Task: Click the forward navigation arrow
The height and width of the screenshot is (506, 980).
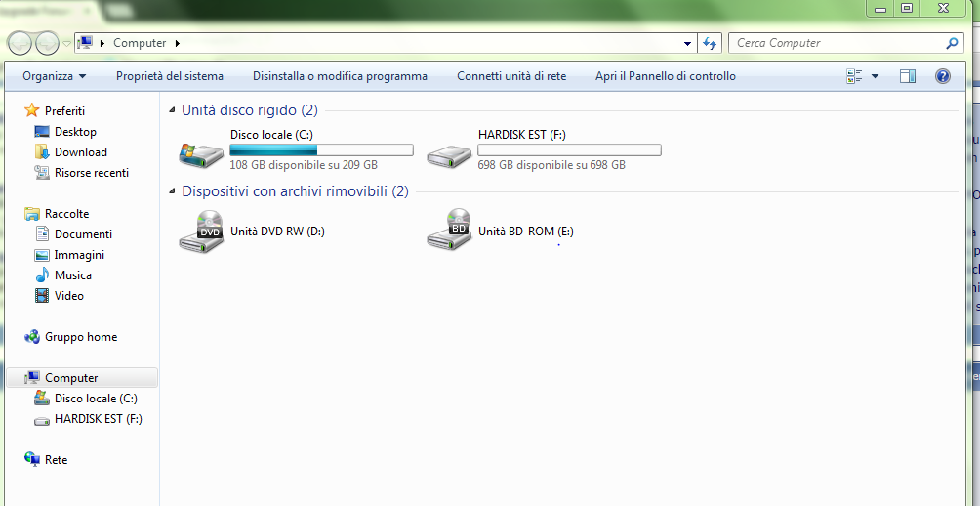Action: pos(47,43)
